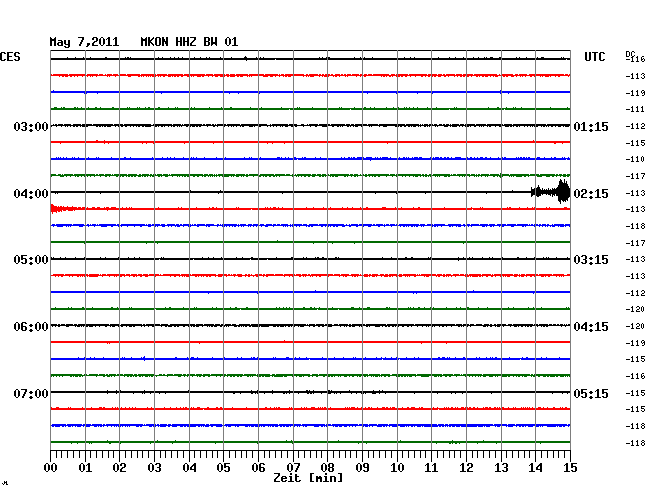Select the 03:00 local time label
This screenshot has height=494, width=650.
click(x=31, y=126)
